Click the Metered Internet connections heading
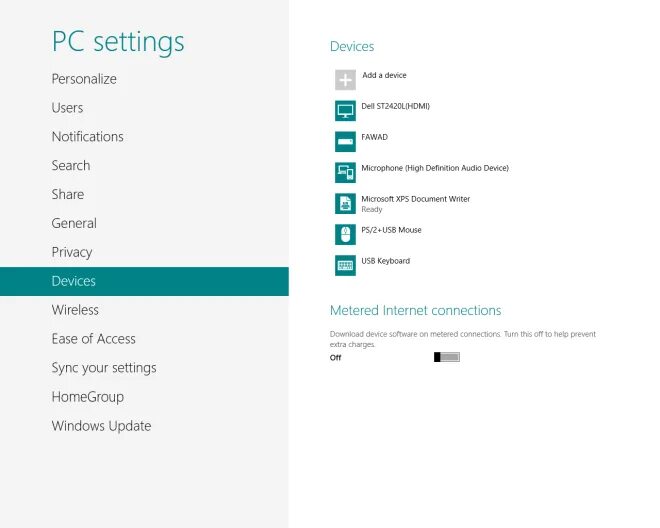Viewport: 660px width, 528px height. coord(415,310)
